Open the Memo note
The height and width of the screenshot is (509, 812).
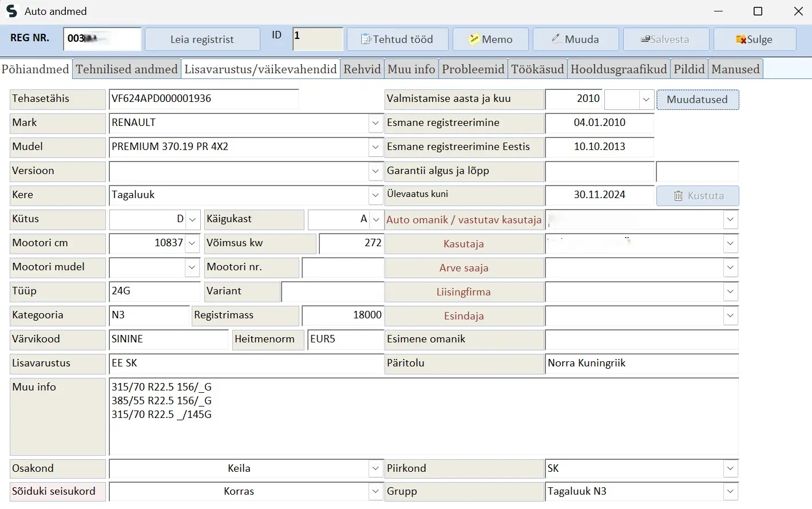pos(490,40)
